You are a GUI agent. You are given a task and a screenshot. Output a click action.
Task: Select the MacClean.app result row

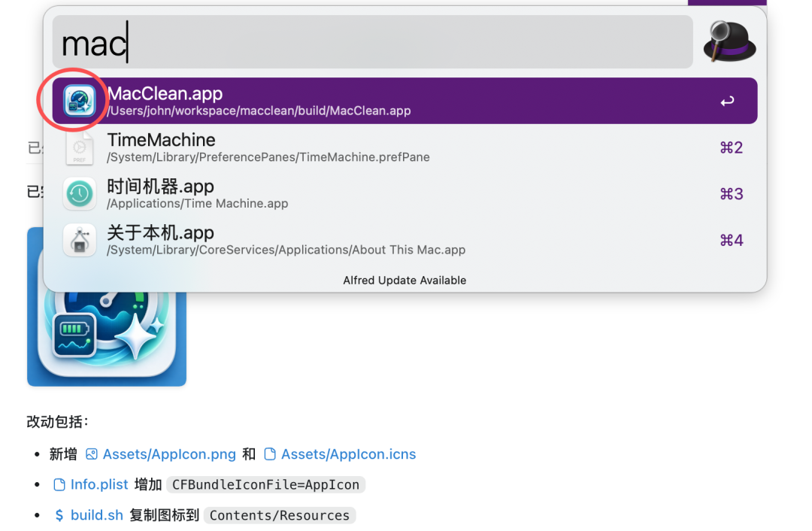point(404,101)
